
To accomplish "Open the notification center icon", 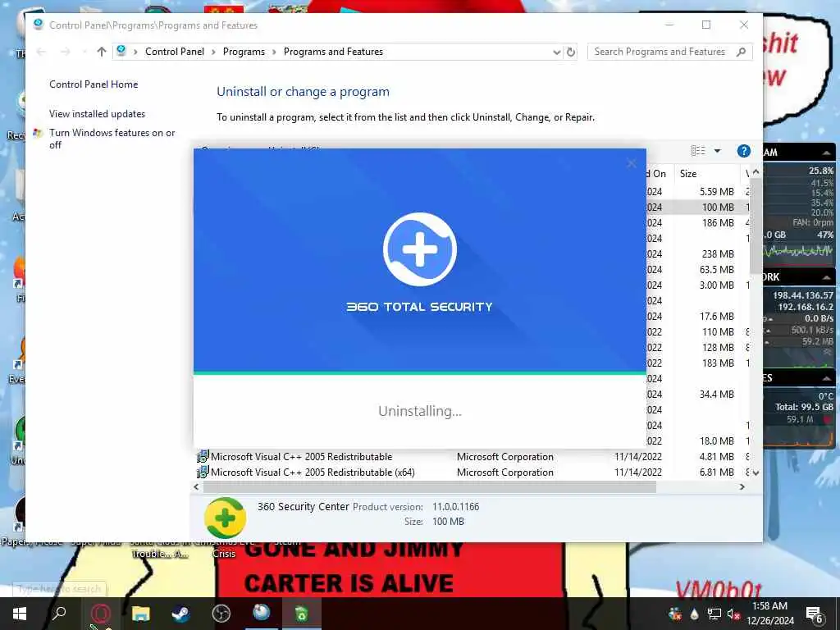I will coord(815,614).
